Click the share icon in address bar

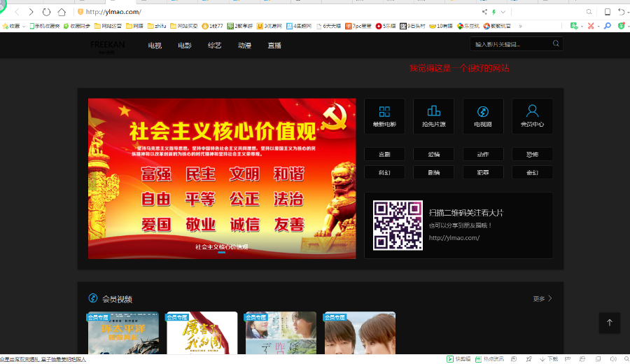coord(484,12)
